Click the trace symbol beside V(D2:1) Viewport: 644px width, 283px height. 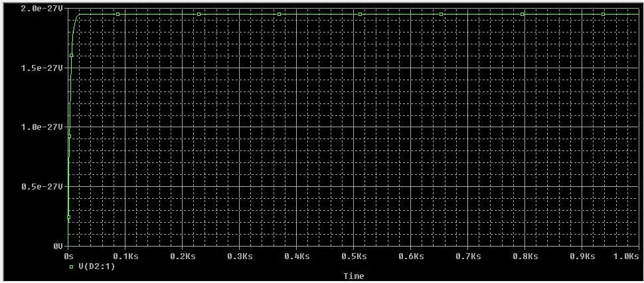[x=71, y=267]
